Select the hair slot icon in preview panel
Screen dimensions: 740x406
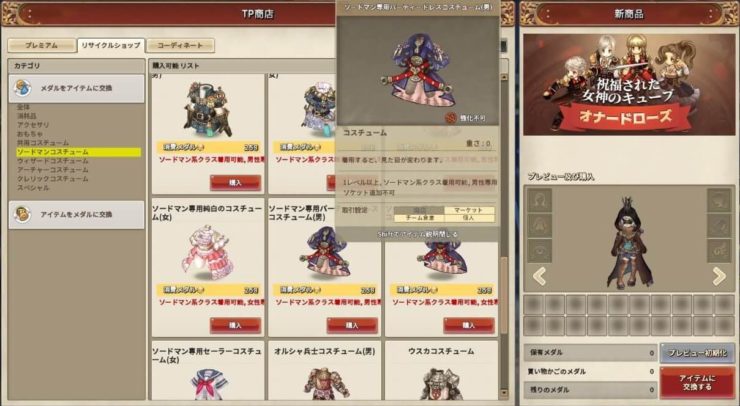(x=539, y=200)
